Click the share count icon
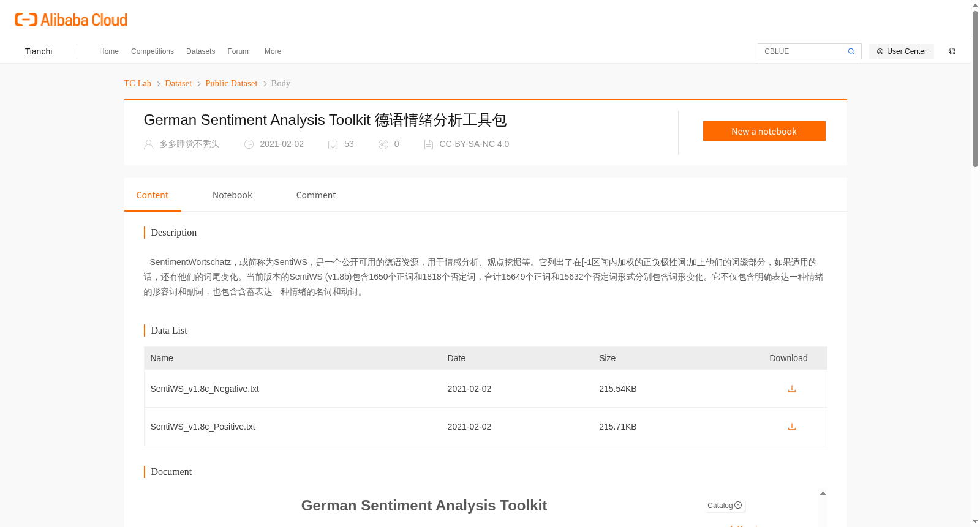This screenshot has width=980, height=527. point(383,144)
